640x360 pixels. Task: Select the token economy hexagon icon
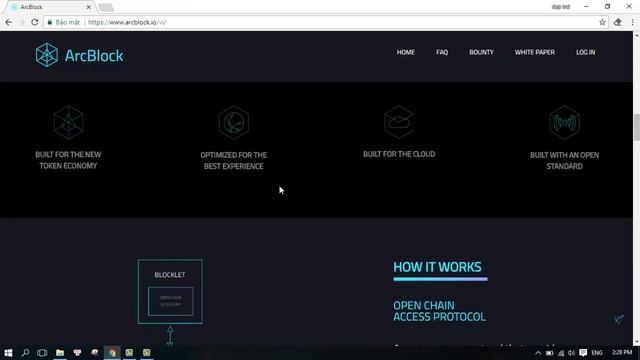[x=69, y=122]
